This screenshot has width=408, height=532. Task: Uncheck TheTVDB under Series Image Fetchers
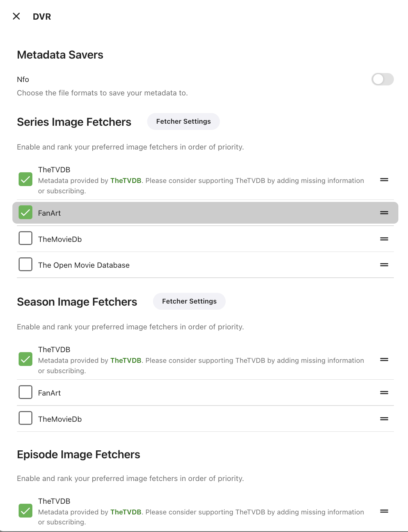[x=25, y=180]
